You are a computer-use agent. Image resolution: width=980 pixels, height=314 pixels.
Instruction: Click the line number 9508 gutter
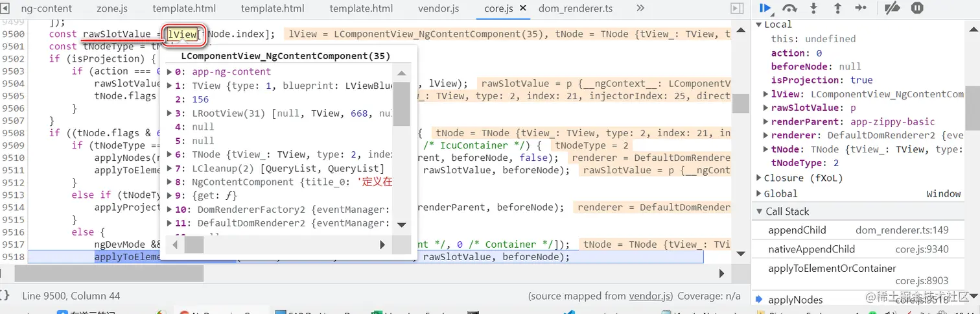(x=13, y=133)
